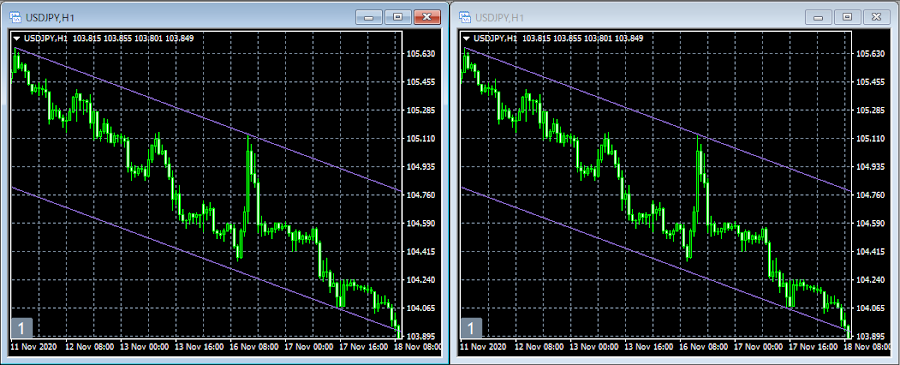The image size is (900, 365).
Task: Click the 13 Nov 00:00 time label in right chart
Action: (593, 347)
